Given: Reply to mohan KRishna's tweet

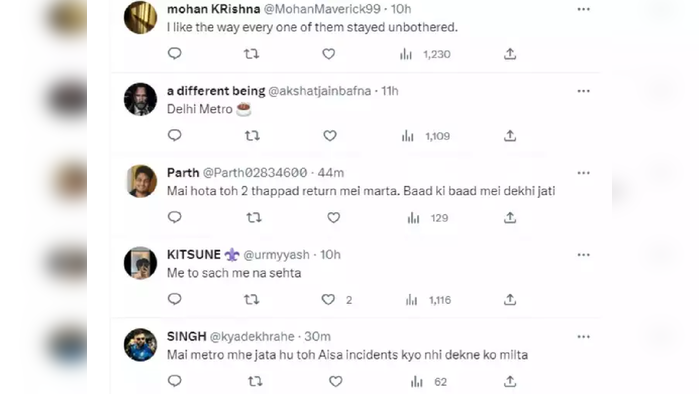Looking at the screenshot, I should point(174,54).
